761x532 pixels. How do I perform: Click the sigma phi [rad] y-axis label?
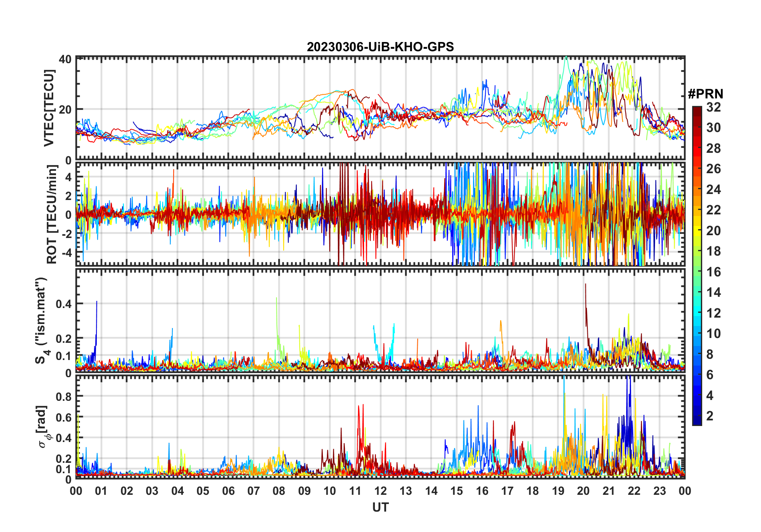click(43, 427)
